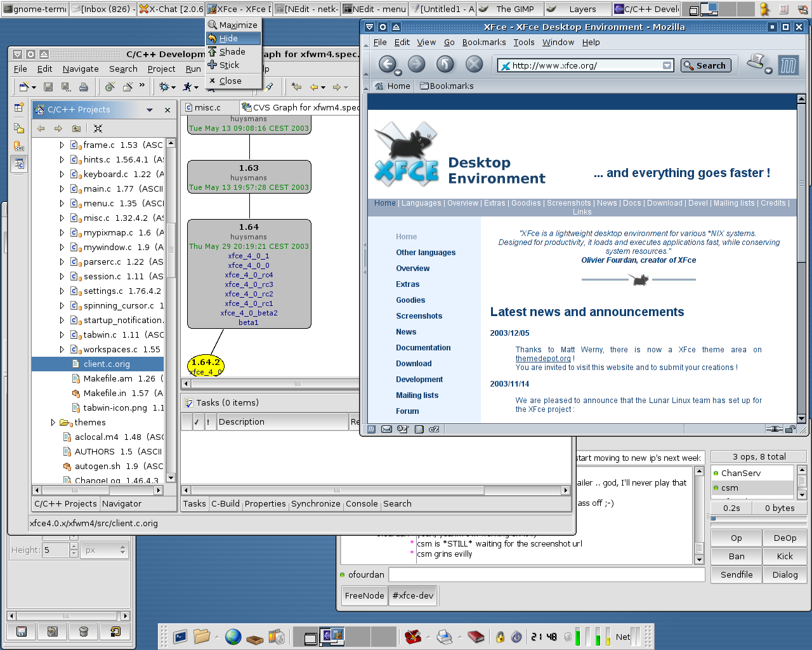The width and height of the screenshot is (812, 650).
Task: Launch web browser globe icon in panel
Action: [x=233, y=637]
